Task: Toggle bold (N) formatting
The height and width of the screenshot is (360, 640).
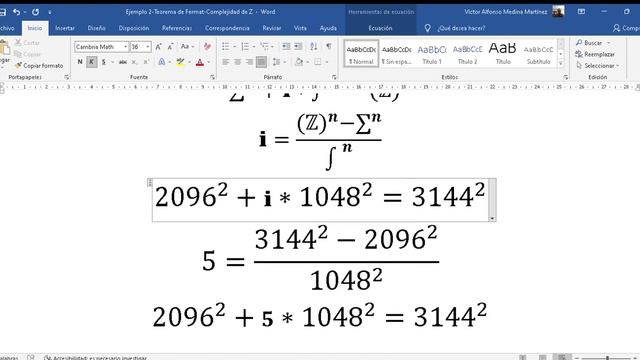Action: tap(80, 62)
